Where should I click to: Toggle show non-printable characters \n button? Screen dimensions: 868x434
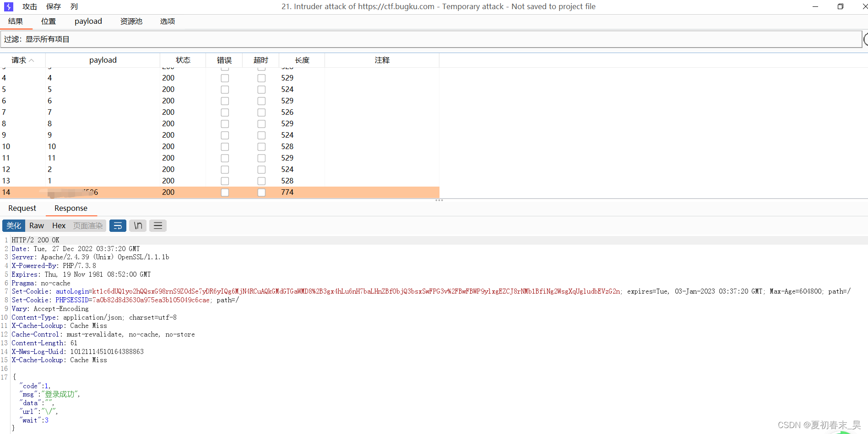[138, 225]
